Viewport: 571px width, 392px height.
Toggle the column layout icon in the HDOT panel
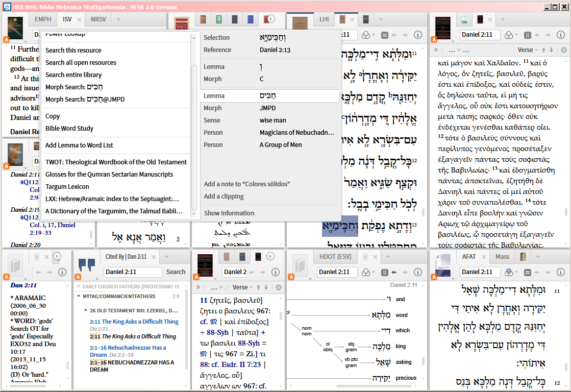coord(385,272)
